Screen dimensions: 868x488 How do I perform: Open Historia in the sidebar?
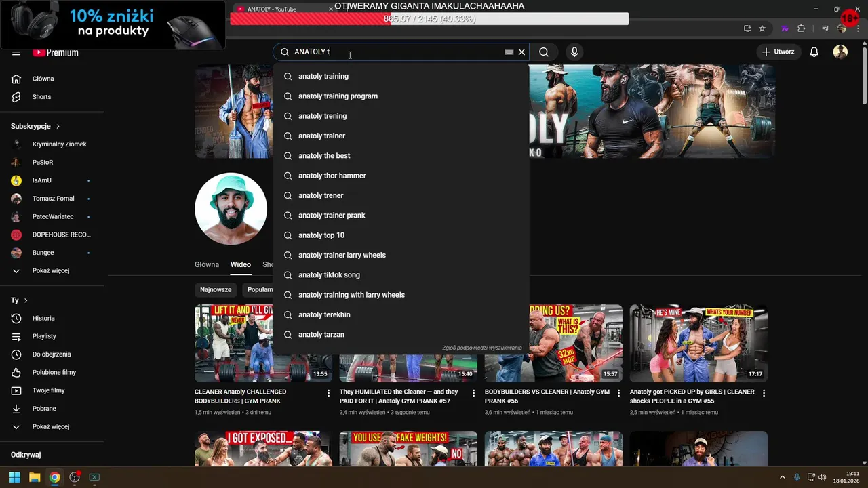click(x=53, y=319)
